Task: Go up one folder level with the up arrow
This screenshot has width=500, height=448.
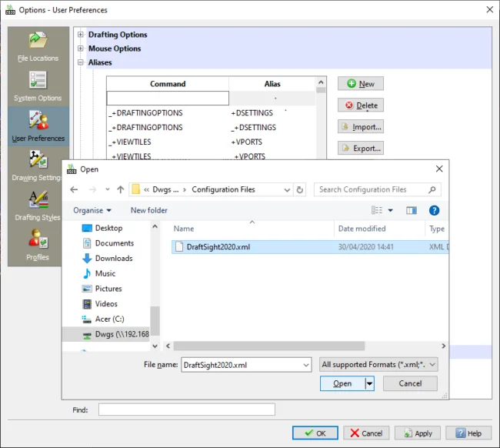Action: click(x=121, y=189)
